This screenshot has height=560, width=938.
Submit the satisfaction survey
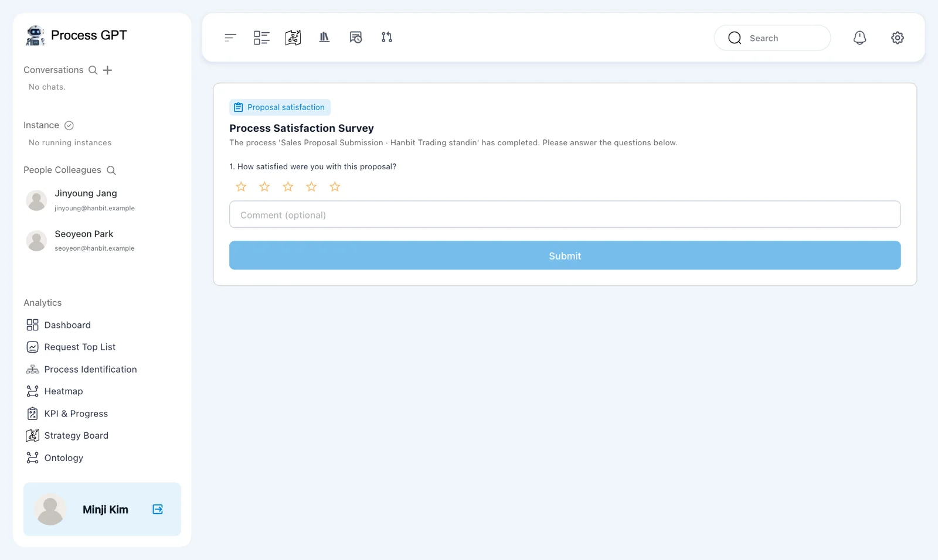tap(565, 255)
